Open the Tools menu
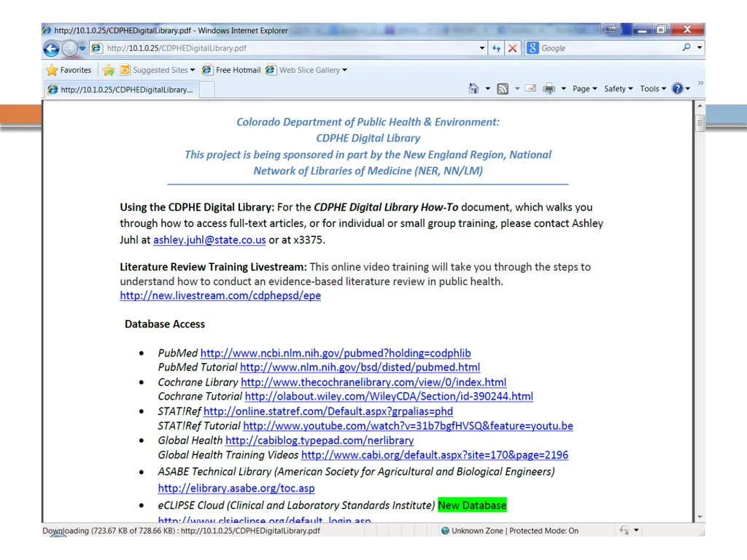The width and height of the screenshot is (747, 560). coord(653,88)
